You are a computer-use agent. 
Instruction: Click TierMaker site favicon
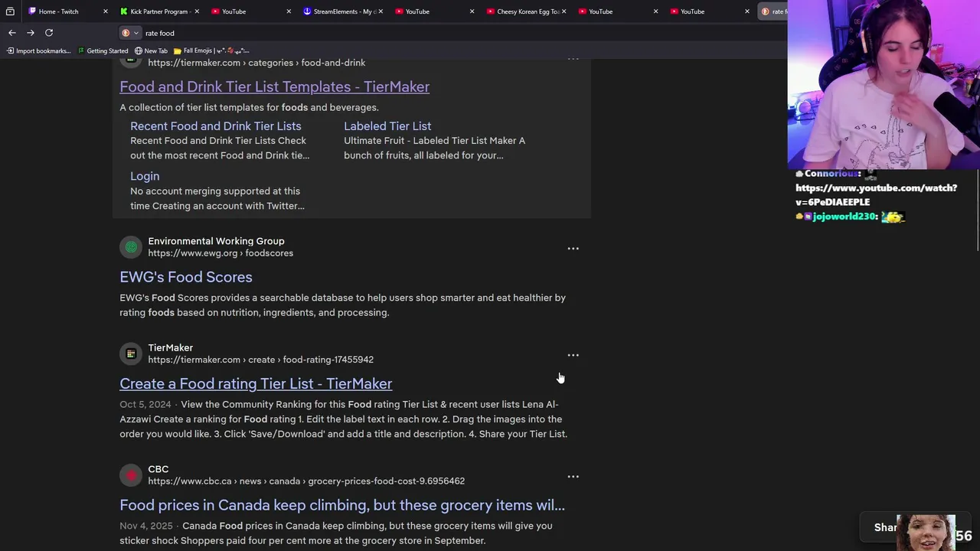131,354
